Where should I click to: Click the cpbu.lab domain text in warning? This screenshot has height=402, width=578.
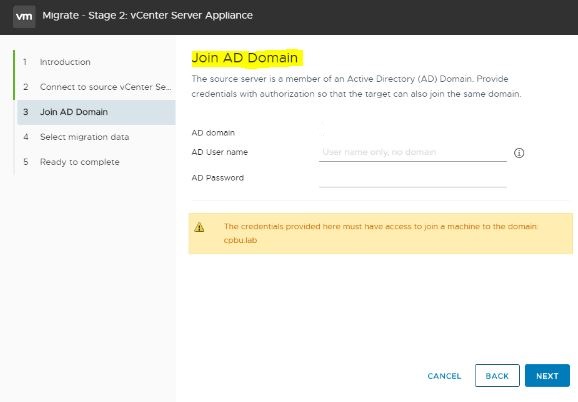coord(240,240)
